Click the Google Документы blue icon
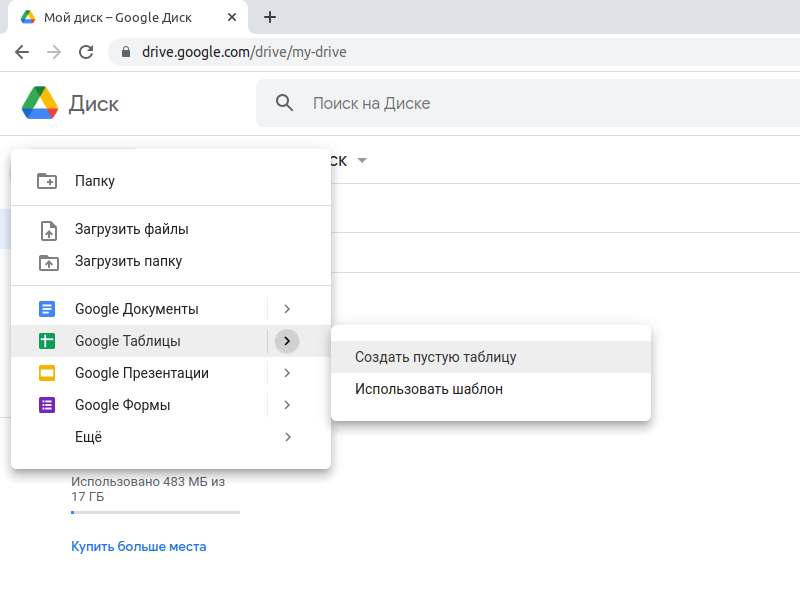The image size is (800, 600). pyautogui.click(x=47, y=309)
